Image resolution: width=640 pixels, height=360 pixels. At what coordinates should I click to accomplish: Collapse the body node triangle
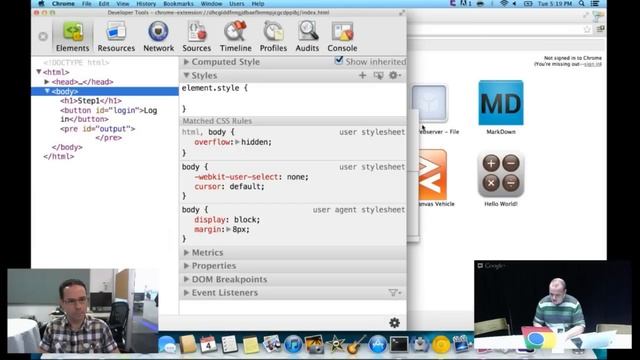point(47,91)
